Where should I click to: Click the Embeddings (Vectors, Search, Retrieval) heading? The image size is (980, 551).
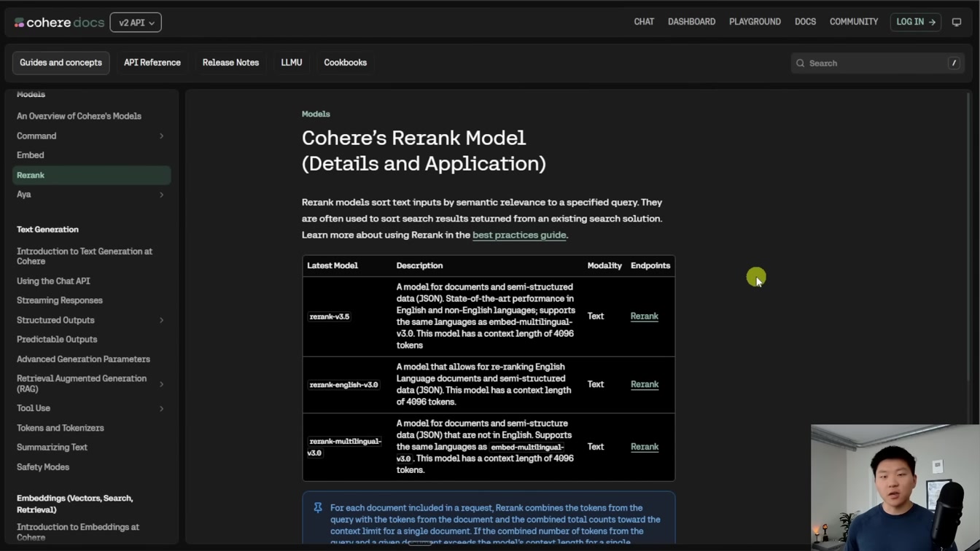[74, 504]
